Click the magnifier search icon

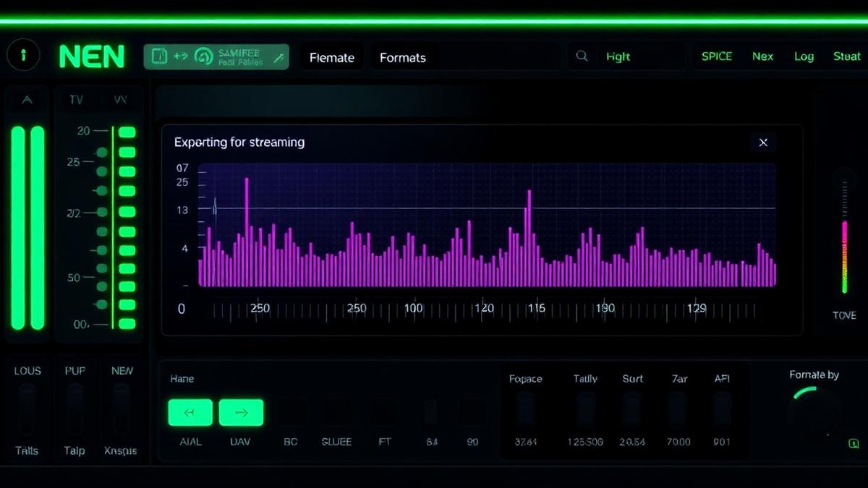coord(582,56)
